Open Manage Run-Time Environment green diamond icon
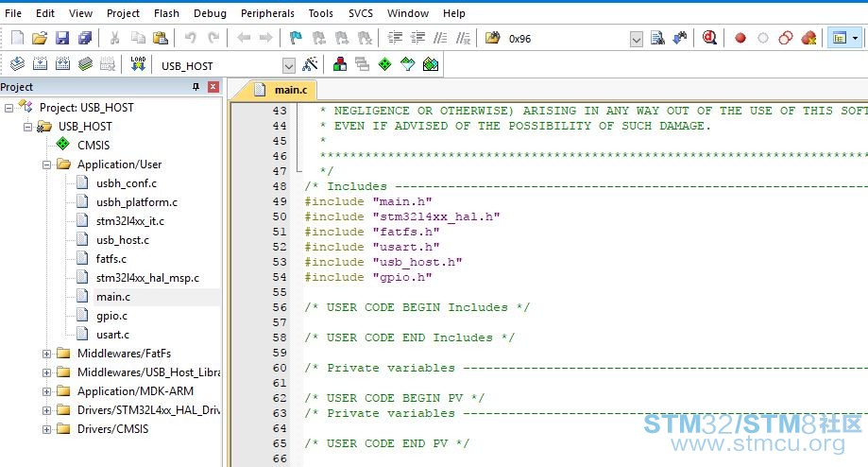 click(x=384, y=64)
